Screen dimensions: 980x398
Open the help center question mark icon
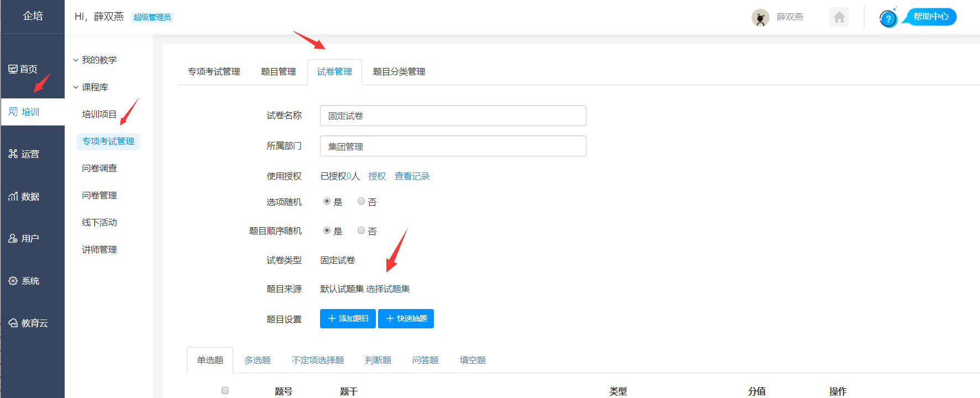[x=888, y=19]
